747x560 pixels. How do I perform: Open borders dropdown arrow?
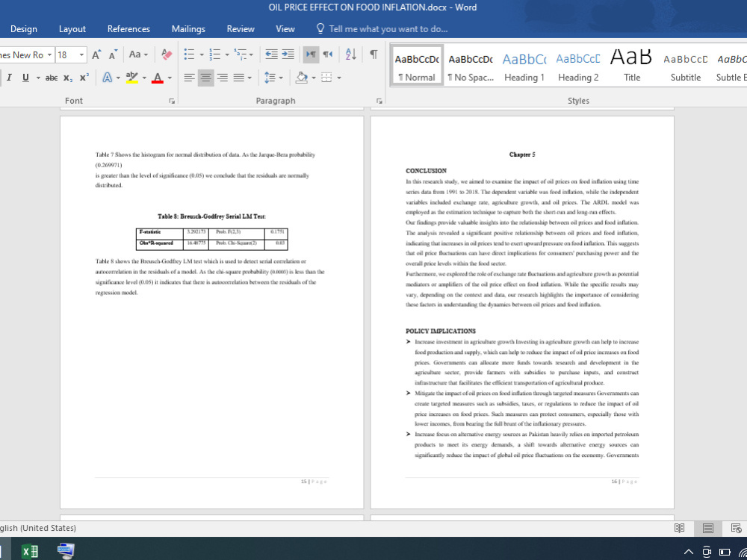pyautogui.click(x=338, y=78)
